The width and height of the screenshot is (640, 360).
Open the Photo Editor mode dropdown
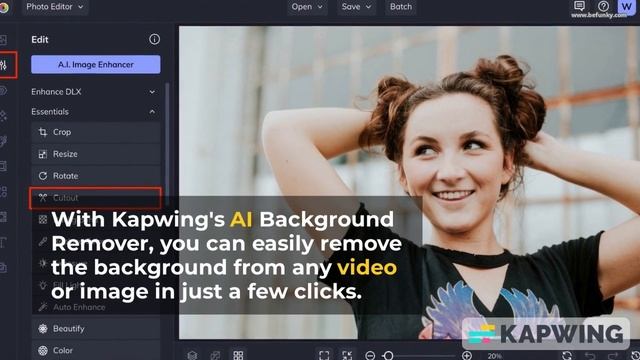pyautogui.click(x=55, y=7)
